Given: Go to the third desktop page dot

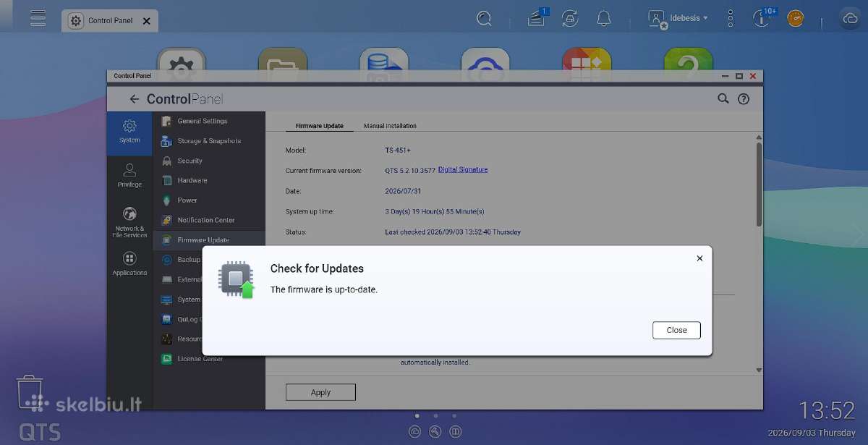Looking at the screenshot, I should (454, 415).
